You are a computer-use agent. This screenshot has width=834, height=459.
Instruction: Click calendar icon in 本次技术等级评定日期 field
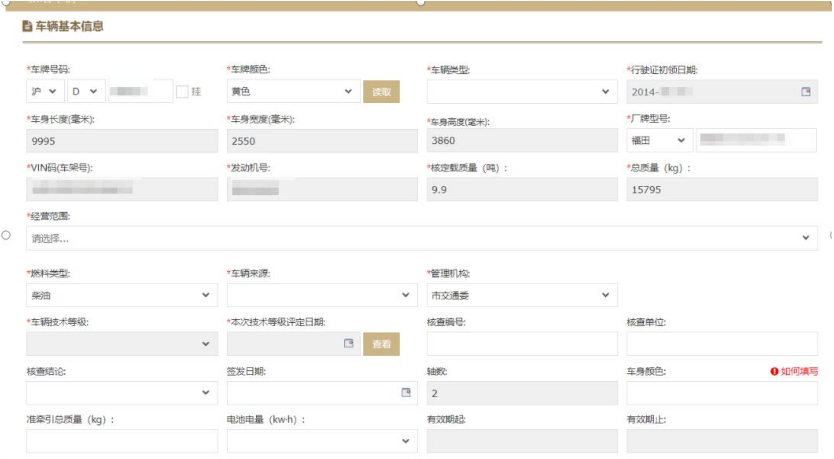click(x=349, y=344)
